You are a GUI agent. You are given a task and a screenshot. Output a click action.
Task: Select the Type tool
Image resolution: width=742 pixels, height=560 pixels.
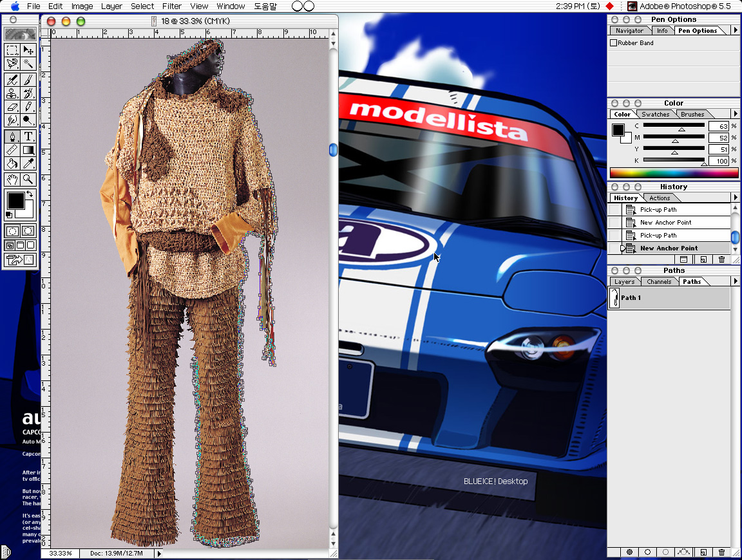pyautogui.click(x=28, y=136)
